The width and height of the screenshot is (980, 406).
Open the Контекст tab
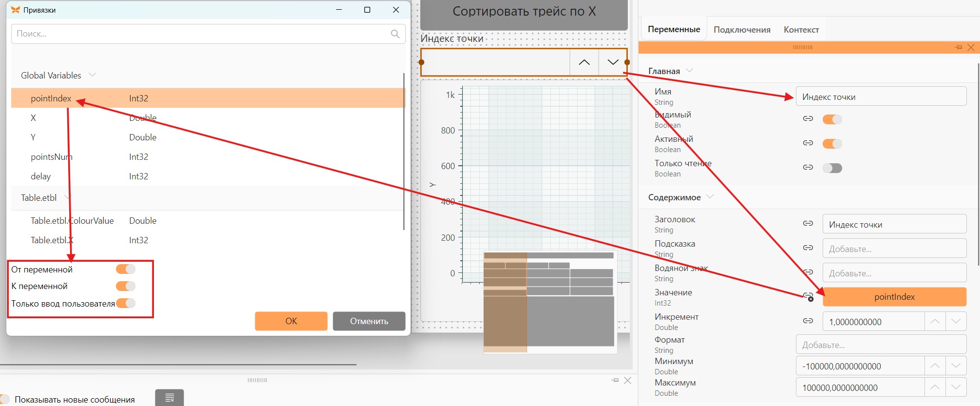coord(801,30)
